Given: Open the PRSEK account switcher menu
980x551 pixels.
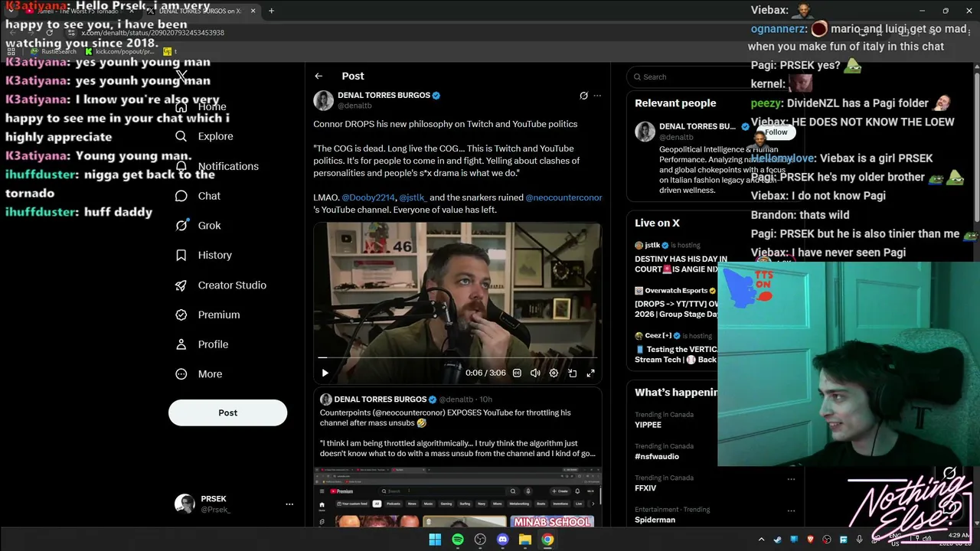Looking at the screenshot, I should (289, 504).
